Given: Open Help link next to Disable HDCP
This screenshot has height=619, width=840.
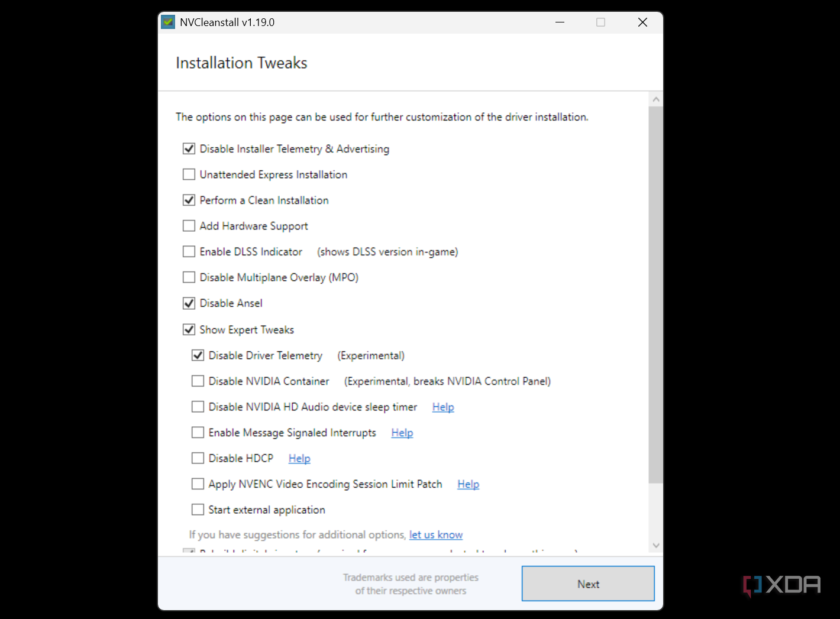Looking at the screenshot, I should [x=299, y=459].
